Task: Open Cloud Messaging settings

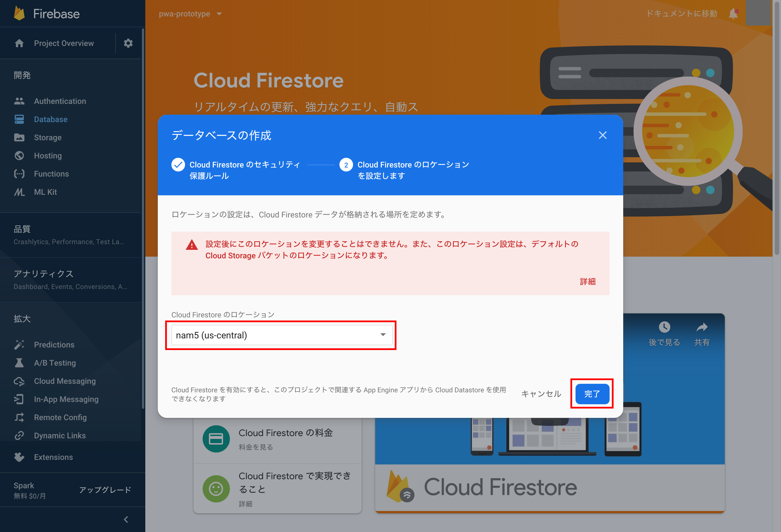Action: pyautogui.click(x=64, y=381)
